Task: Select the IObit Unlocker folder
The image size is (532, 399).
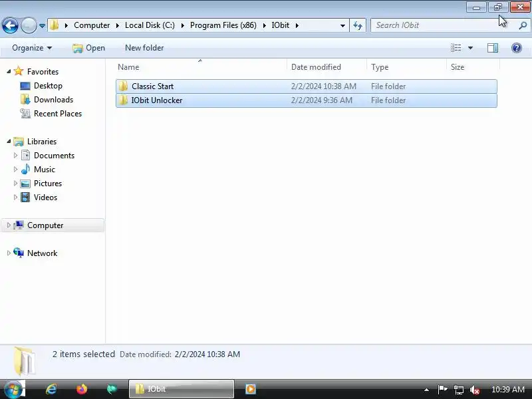Action: (307, 100)
